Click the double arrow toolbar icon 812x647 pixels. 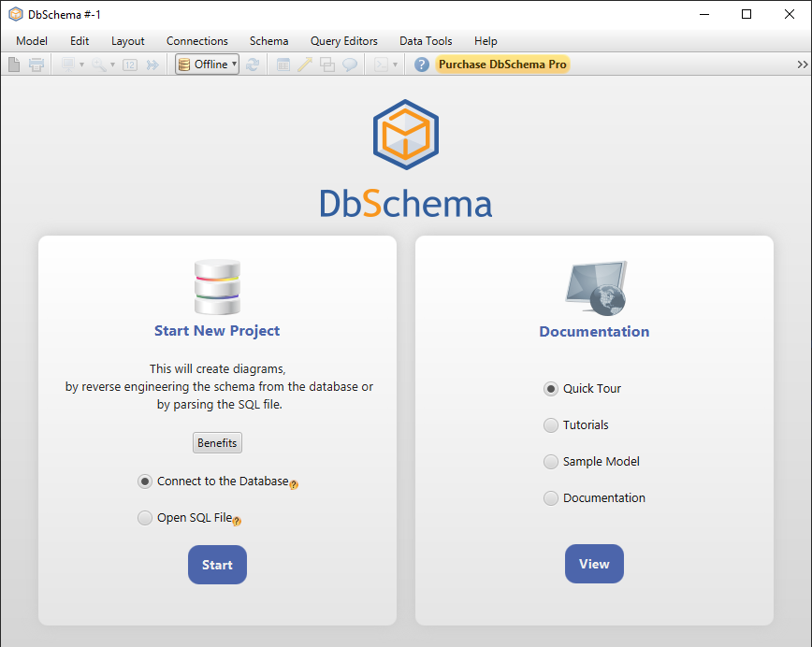152,65
